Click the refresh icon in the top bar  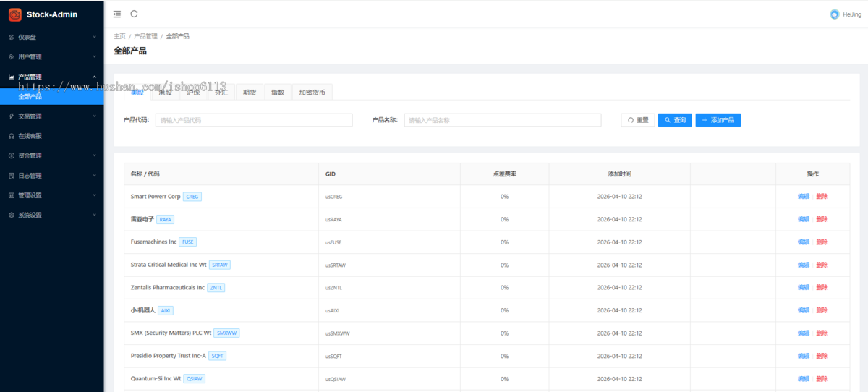pos(135,14)
